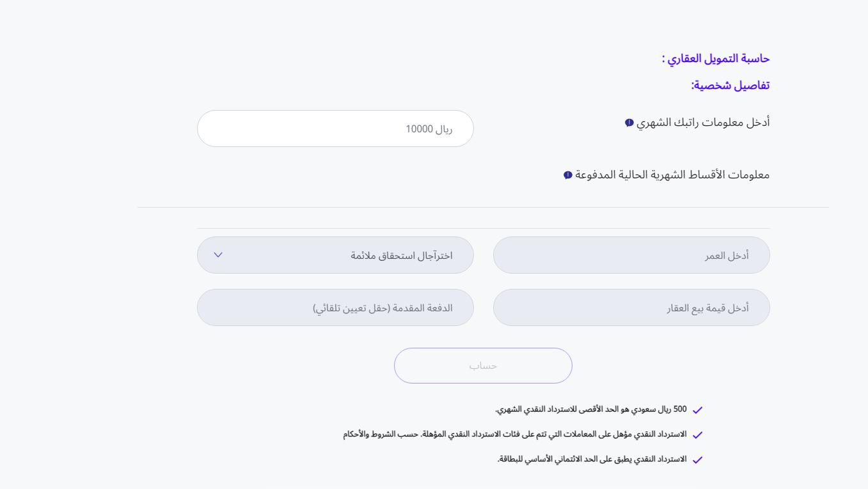The height and width of the screenshot is (489, 868).
Task: Open the اخترآجال استحقاق ملائمة dropdown
Action: (x=335, y=255)
